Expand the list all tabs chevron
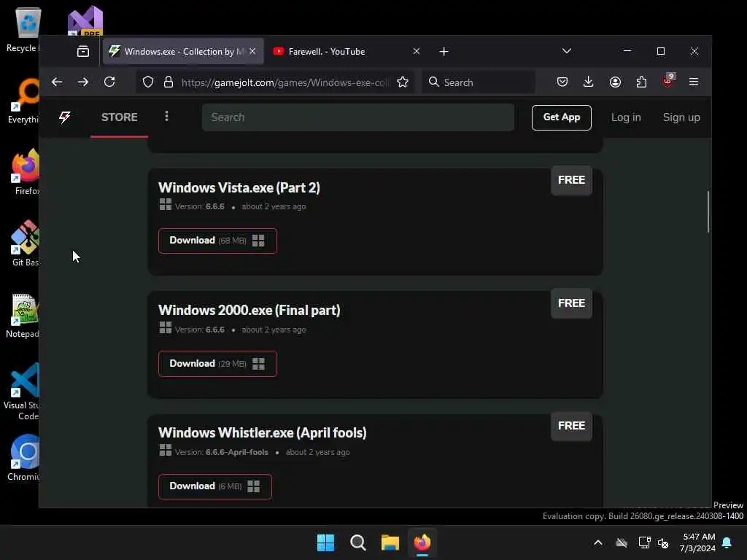747x560 pixels. [566, 51]
